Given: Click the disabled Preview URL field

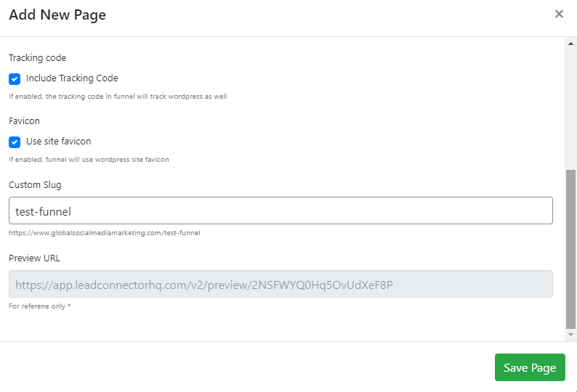Looking at the screenshot, I should (x=281, y=285).
